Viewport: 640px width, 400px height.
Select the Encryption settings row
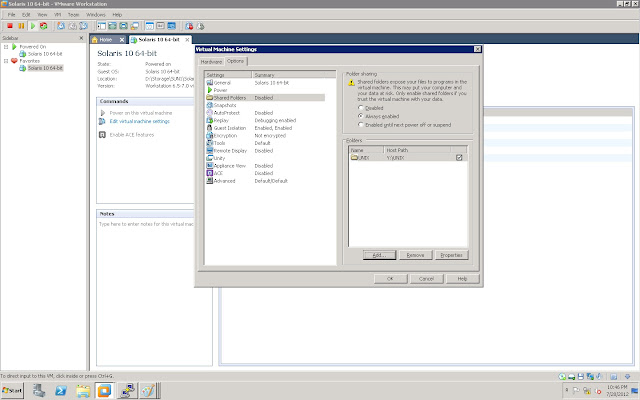coord(265,136)
